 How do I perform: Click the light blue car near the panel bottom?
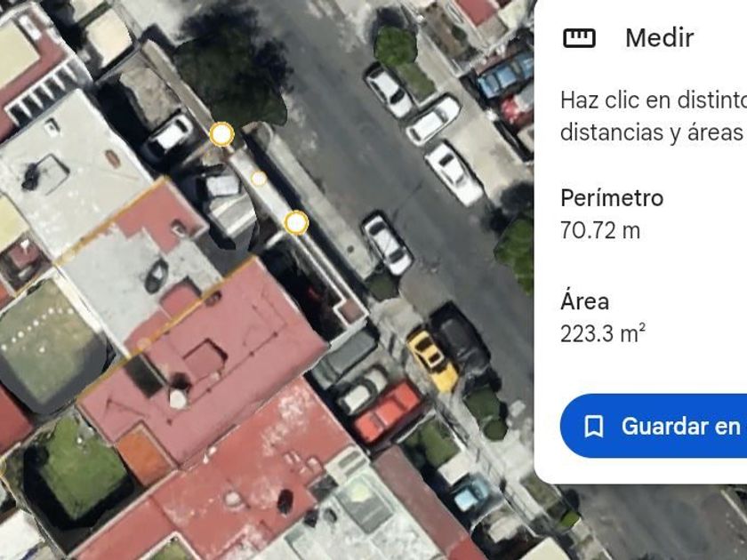471,492
